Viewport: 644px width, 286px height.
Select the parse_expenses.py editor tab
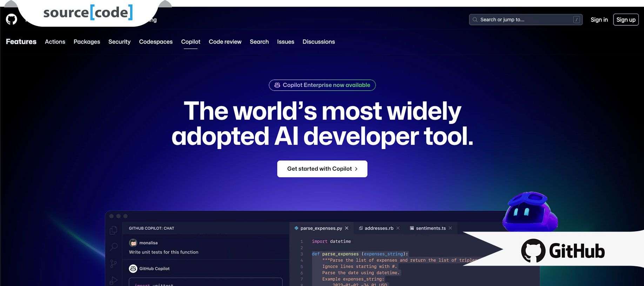tap(321, 228)
